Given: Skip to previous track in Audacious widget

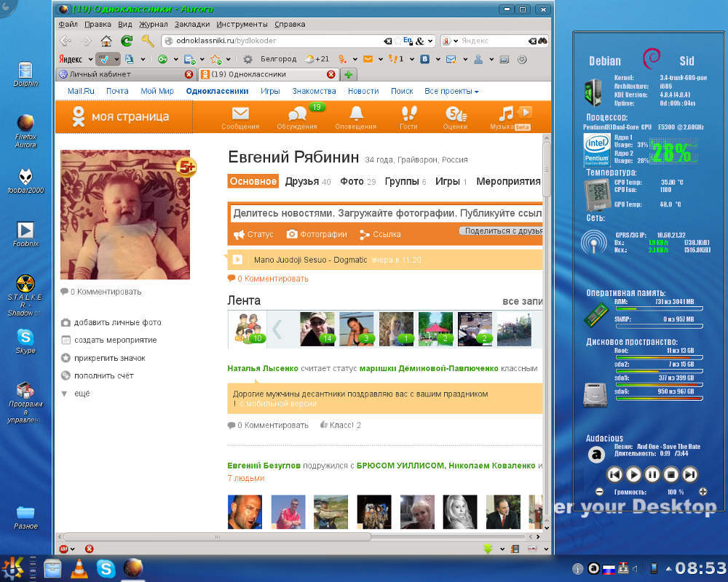Looking at the screenshot, I should 614,474.
